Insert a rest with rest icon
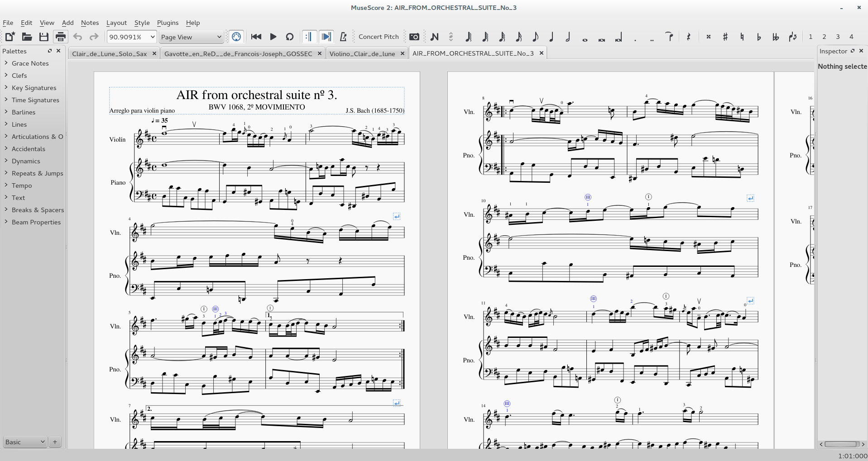 [x=688, y=37]
